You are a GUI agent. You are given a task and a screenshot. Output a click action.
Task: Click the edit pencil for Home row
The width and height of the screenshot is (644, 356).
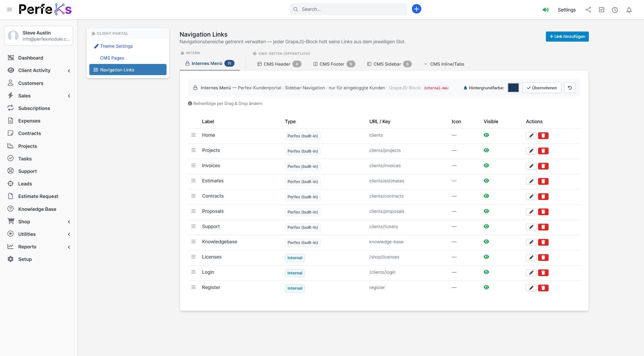click(531, 136)
